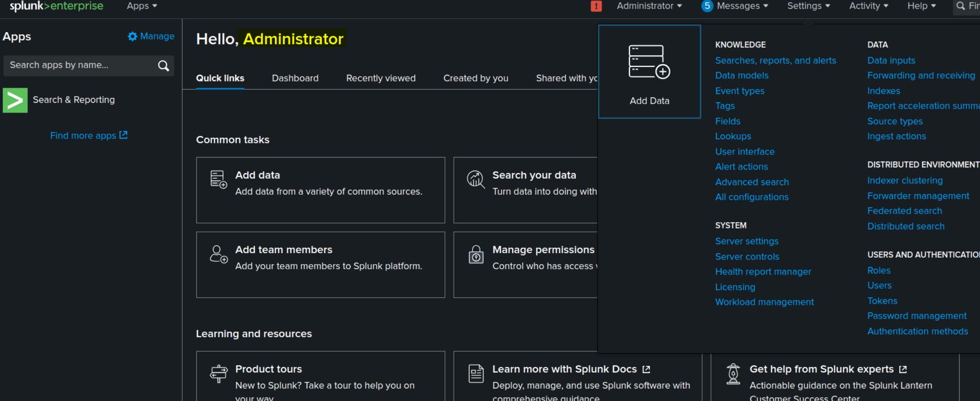This screenshot has height=401, width=980.
Task: Open Advanced search settings
Action: (x=752, y=182)
